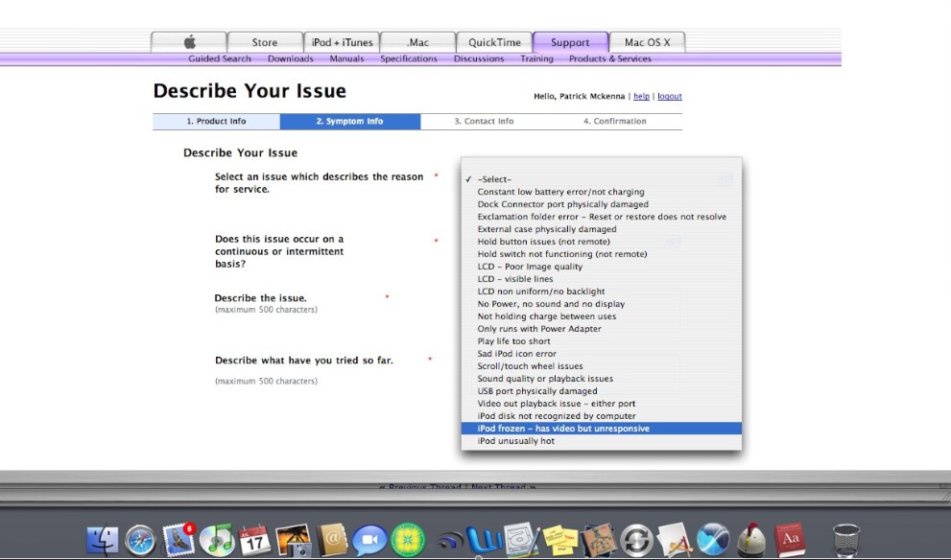Open the Applications folder Dock icon

tap(675, 540)
